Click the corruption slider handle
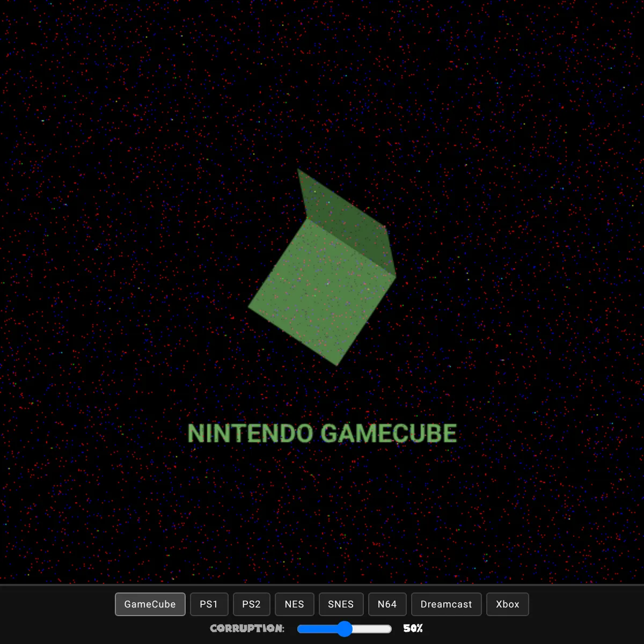Screen dimensions: 644x644 345,629
